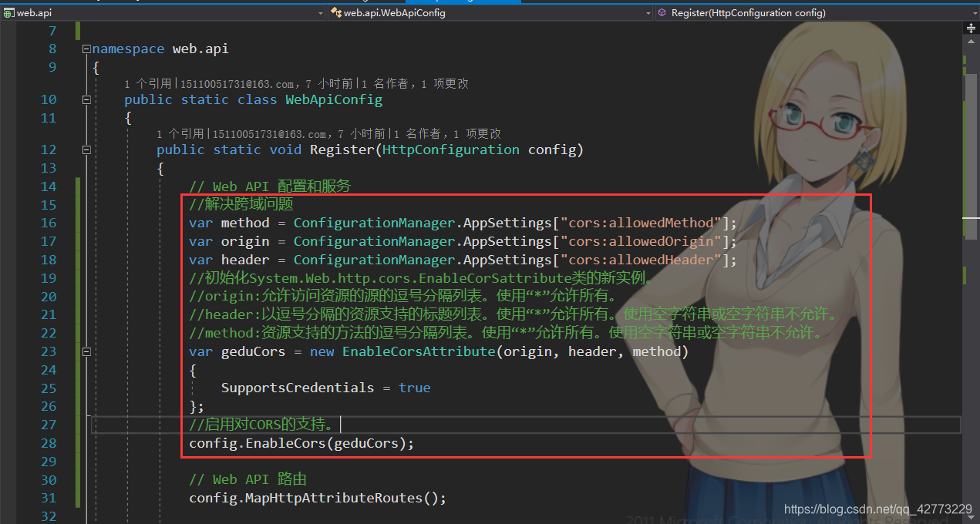Image resolution: width=980 pixels, height=524 pixels.
Task: Click the variable name method on line 16
Action: click(x=245, y=223)
